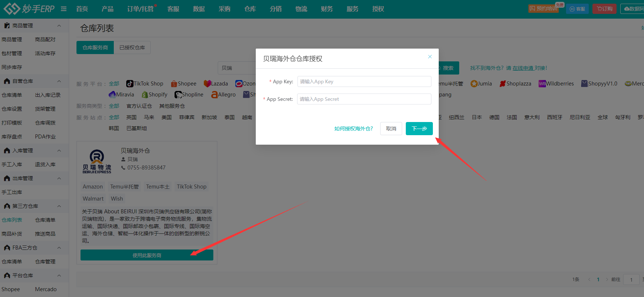Image resolution: width=644 pixels, height=297 pixels.
Task: Filter by Lazada platform icon
Action: coord(207,84)
